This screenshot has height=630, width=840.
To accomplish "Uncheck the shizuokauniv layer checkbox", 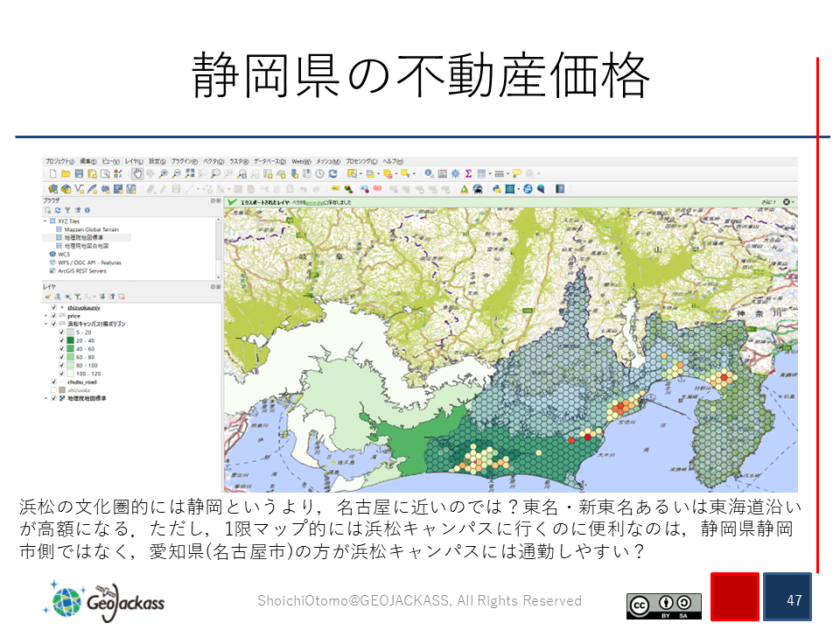I will click(53, 307).
